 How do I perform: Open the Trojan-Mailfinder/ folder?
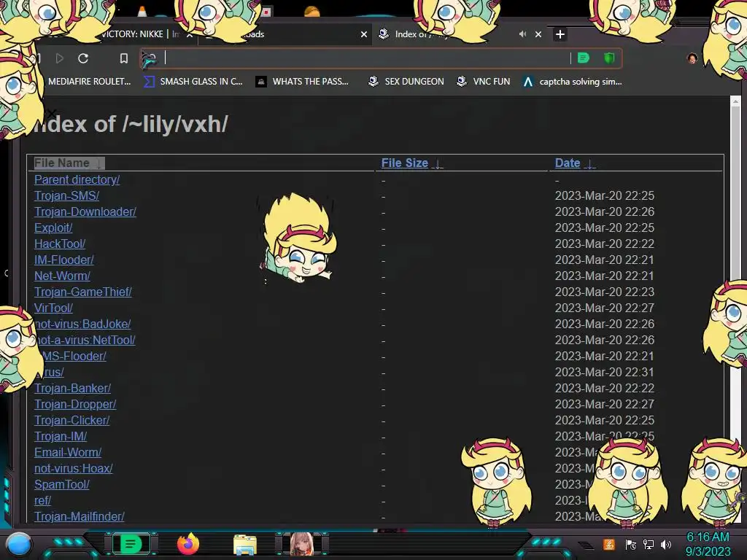click(79, 517)
